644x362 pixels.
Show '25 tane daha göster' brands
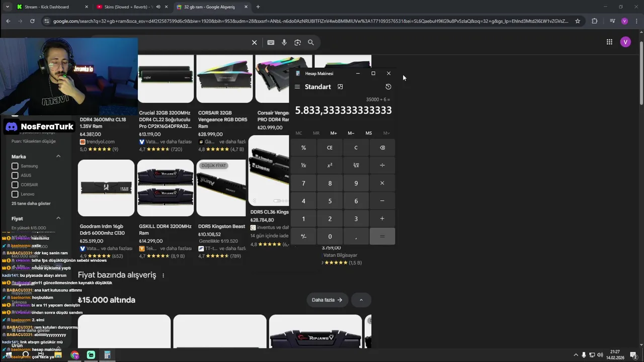coord(31,204)
